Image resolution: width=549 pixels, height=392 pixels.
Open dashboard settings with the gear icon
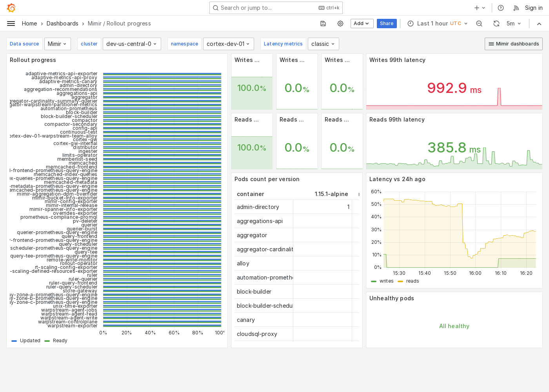pyautogui.click(x=340, y=24)
